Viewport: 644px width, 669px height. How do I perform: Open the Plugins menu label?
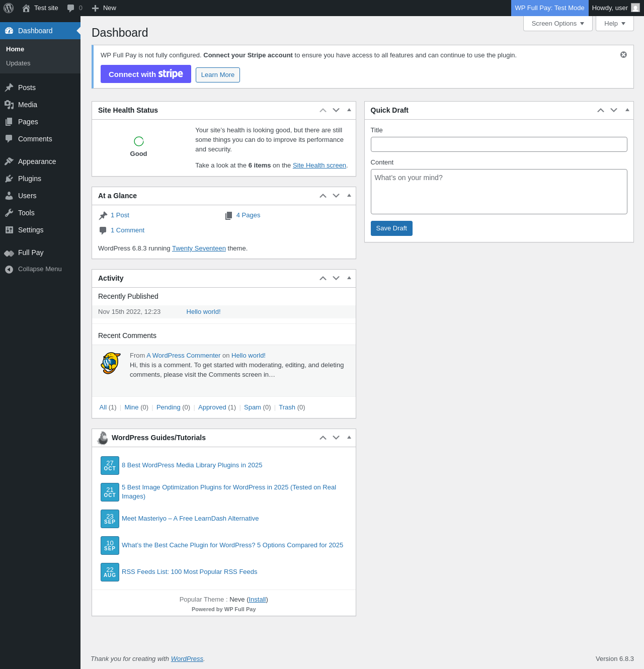point(30,179)
